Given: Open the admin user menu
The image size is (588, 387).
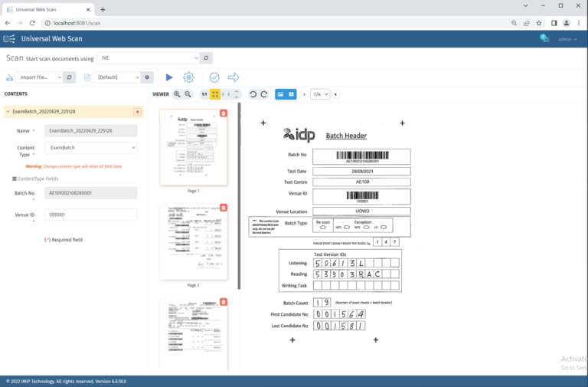Looking at the screenshot, I should pos(567,39).
